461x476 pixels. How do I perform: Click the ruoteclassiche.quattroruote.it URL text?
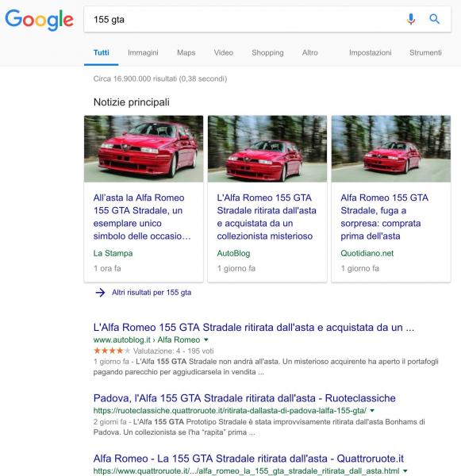tap(229, 410)
